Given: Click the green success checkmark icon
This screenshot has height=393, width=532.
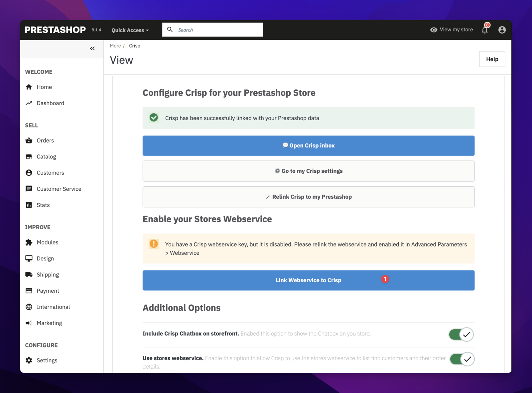Looking at the screenshot, I should [x=154, y=118].
